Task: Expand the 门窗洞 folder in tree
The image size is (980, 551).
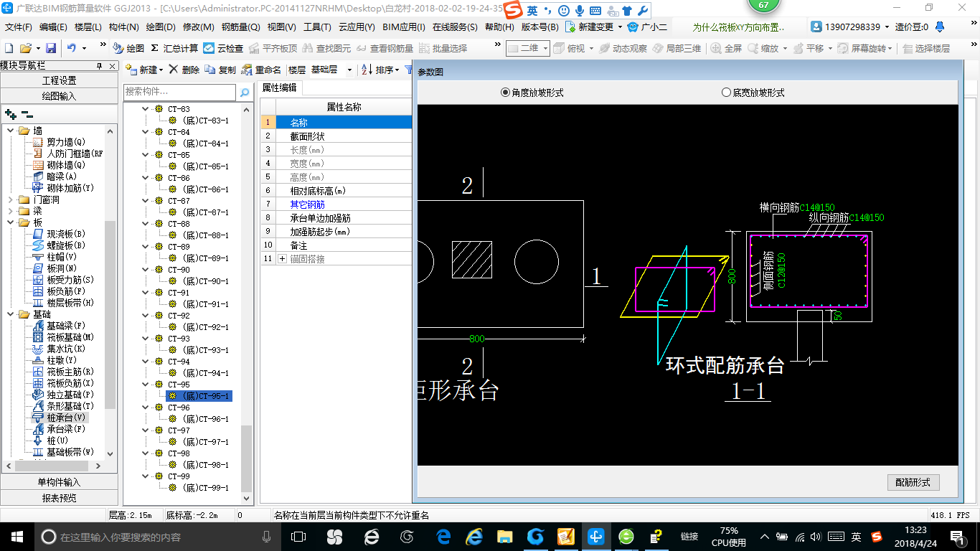Action: tap(11, 199)
